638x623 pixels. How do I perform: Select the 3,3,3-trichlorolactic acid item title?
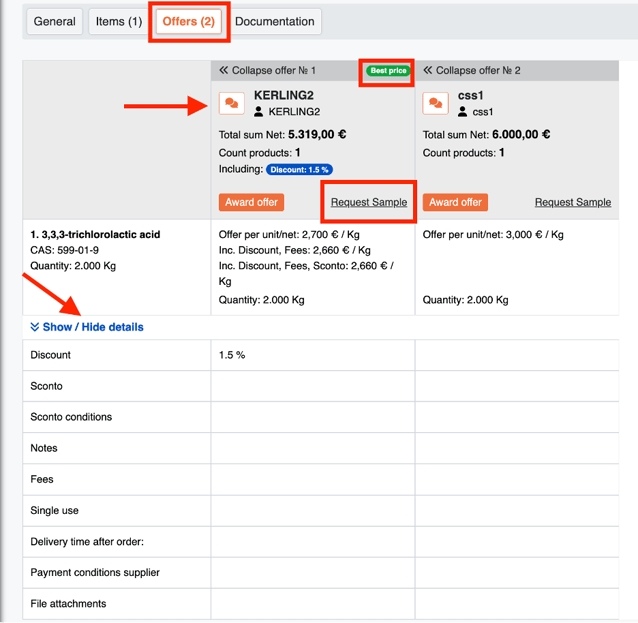pos(95,234)
